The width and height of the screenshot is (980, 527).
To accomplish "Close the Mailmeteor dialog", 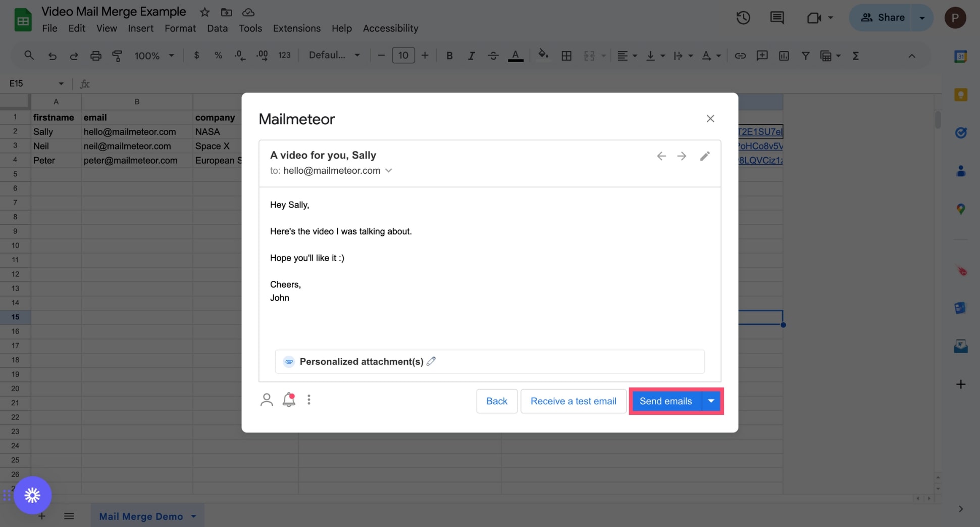I will pos(710,118).
